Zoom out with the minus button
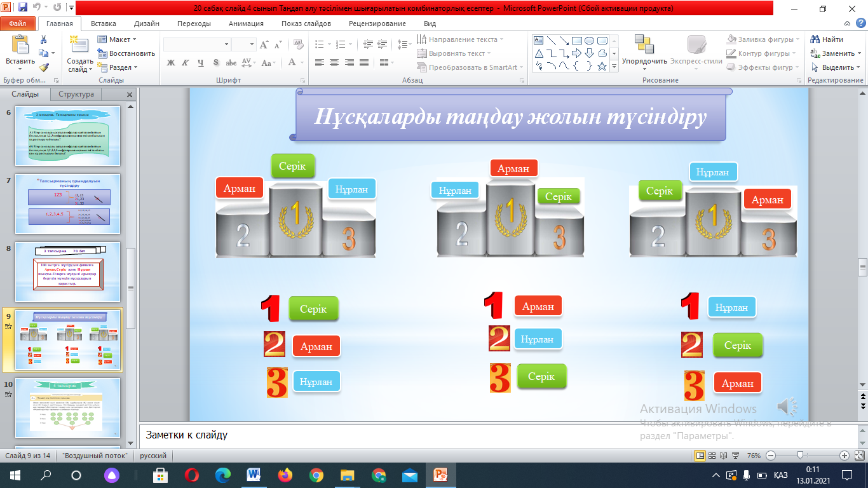Viewport: 868px width, 488px height. [x=771, y=456]
